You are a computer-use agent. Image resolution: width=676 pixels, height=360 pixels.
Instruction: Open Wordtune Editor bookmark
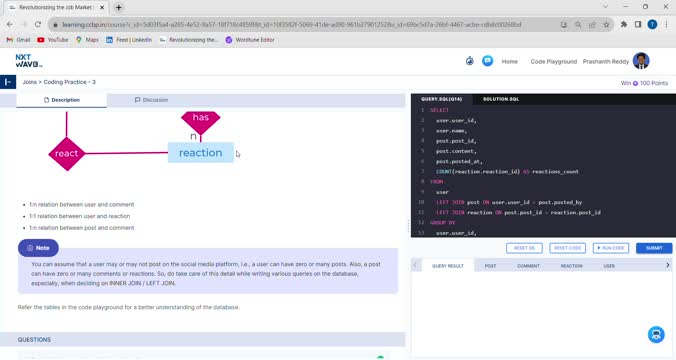250,40
